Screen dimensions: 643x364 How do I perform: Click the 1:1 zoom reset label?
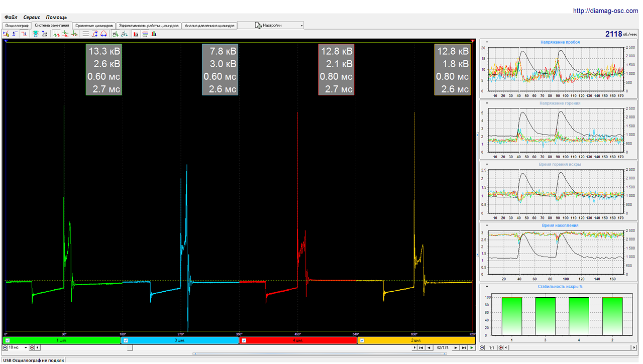(492, 347)
